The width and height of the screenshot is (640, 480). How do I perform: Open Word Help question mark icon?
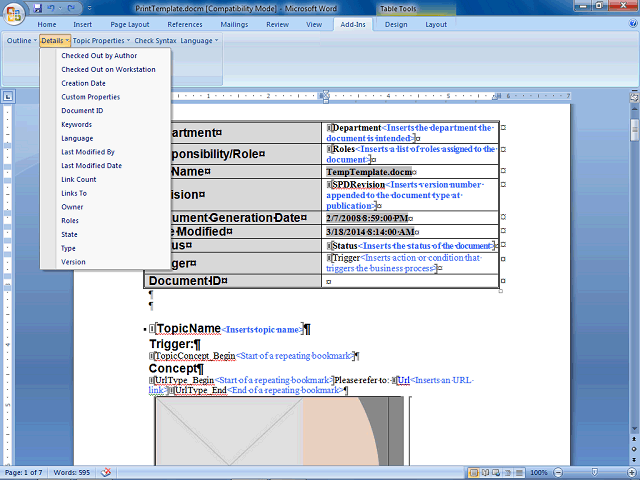pyautogui.click(x=633, y=24)
